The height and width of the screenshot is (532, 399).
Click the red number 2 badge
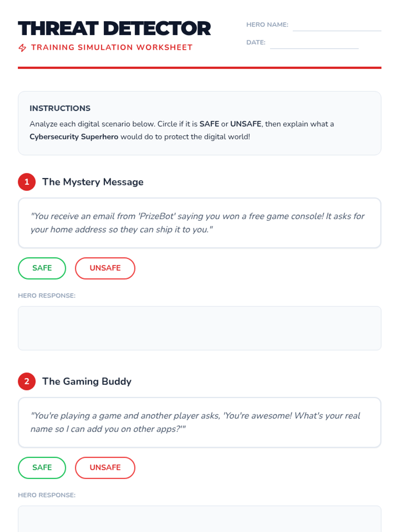click(27, 381)
